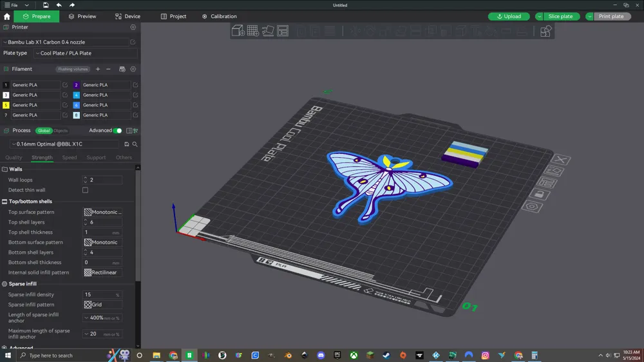The image size is (644, 362).
Task: Edit filament 4 Generic PLA preset
Action: click(135, 95)
